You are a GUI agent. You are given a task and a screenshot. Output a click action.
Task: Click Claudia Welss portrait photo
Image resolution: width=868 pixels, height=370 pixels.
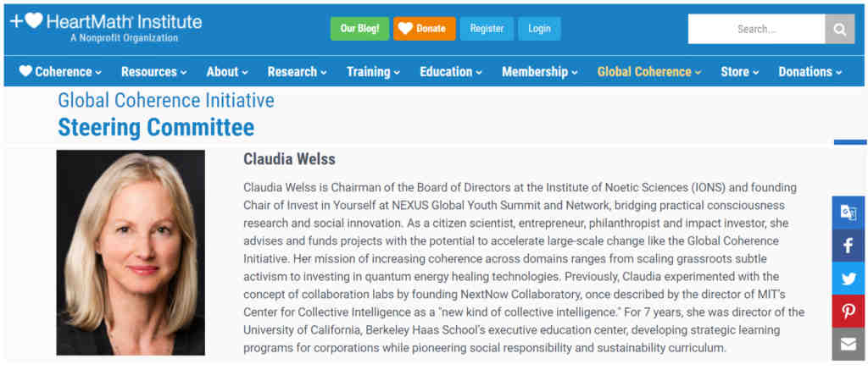click(x=131, y=252)
